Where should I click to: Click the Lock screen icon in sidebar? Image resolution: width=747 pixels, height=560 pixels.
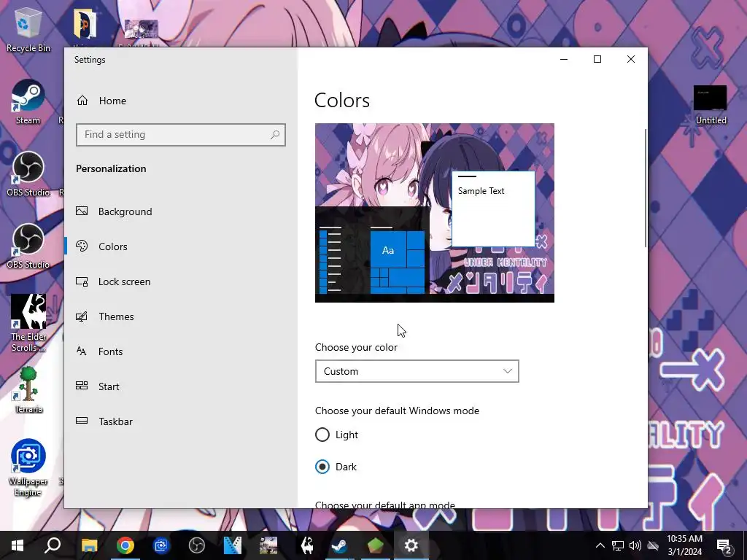82,281
